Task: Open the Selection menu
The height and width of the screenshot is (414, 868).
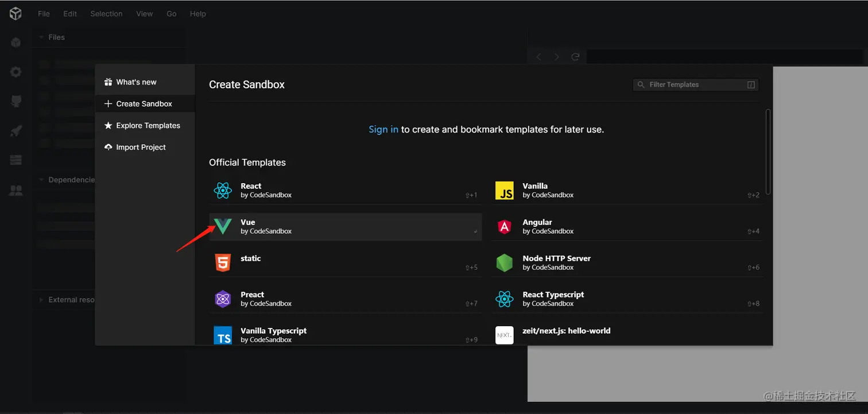Action: 106,14
